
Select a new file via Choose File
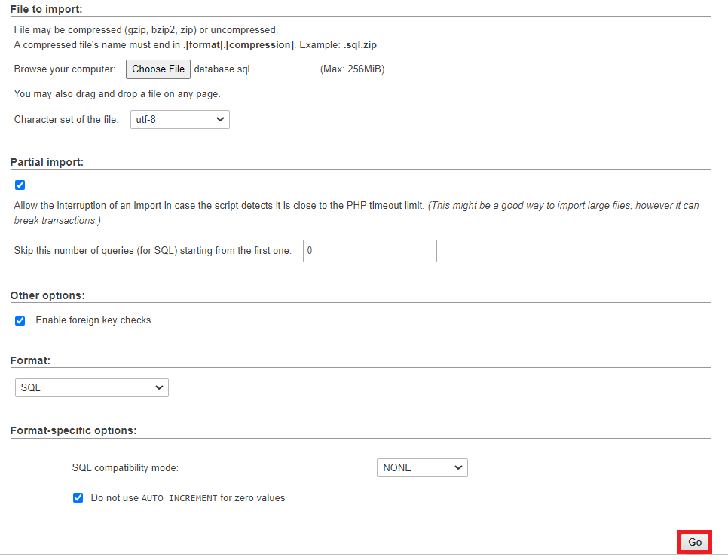click(x=158, y=69)
